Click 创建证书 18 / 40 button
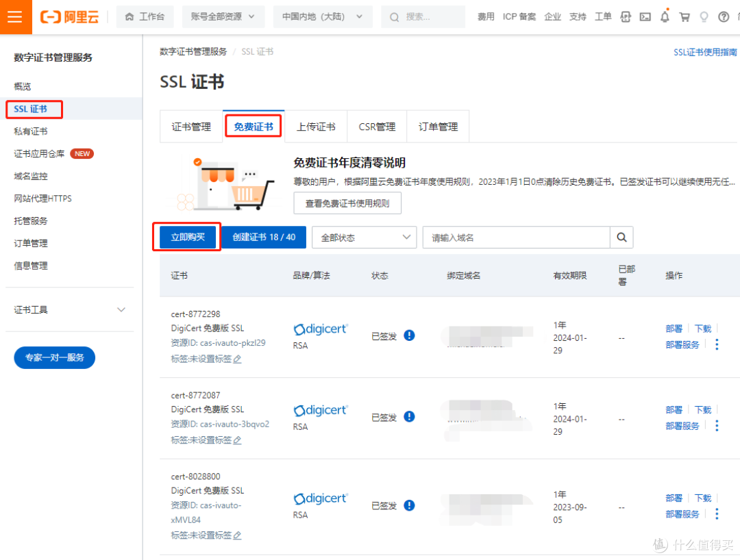The image size is (740, 560). coord(264,237)
